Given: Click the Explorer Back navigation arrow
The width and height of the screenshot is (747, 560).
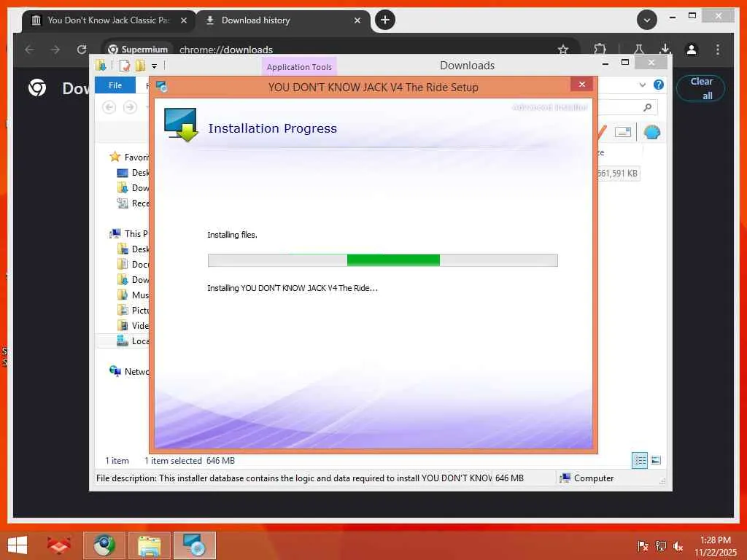Looking at the screenshot, I should pos(109,107).
